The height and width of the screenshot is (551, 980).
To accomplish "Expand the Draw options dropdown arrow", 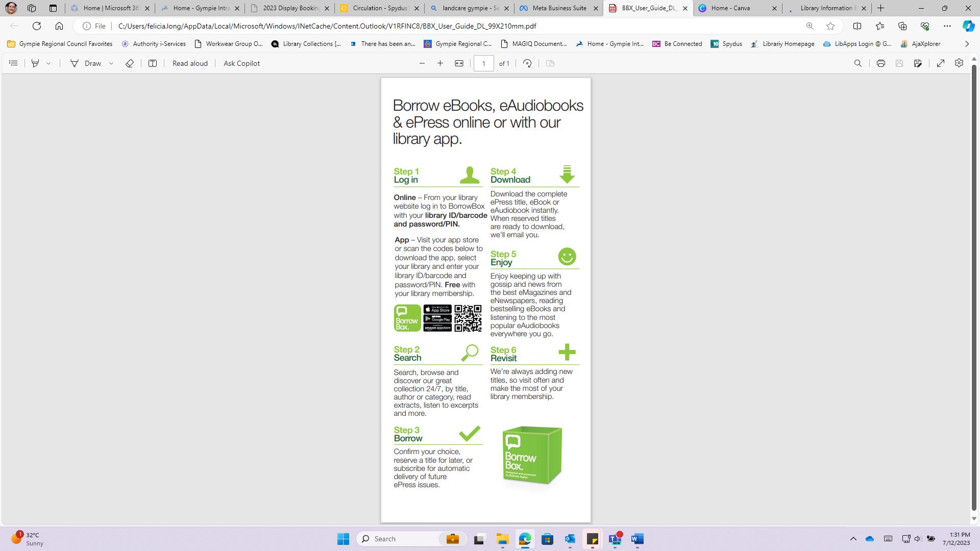I will pos(111,63).
